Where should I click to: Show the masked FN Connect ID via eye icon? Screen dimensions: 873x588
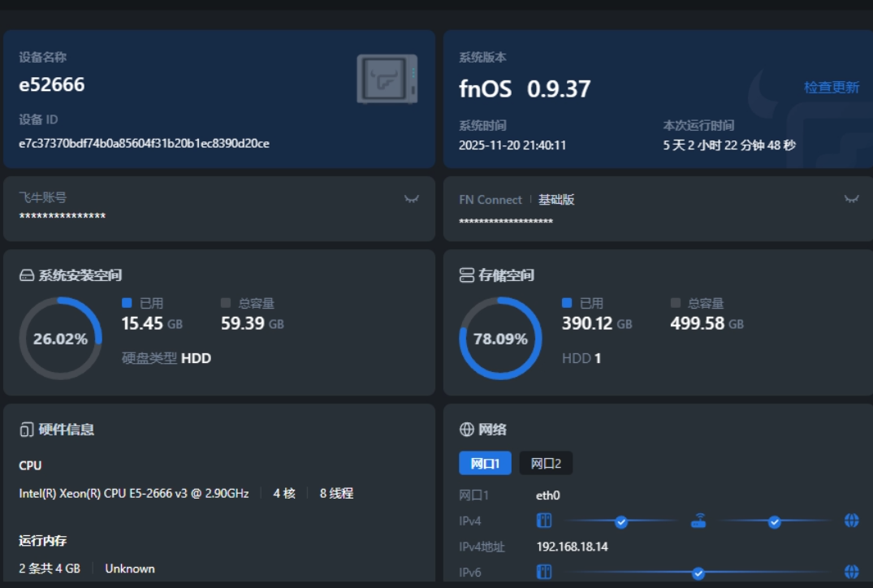coord(851,199)
